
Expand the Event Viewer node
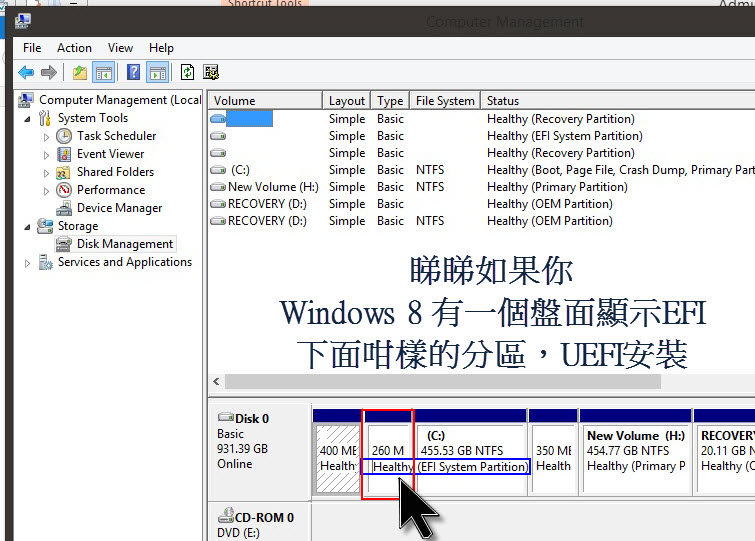[46, 155]
